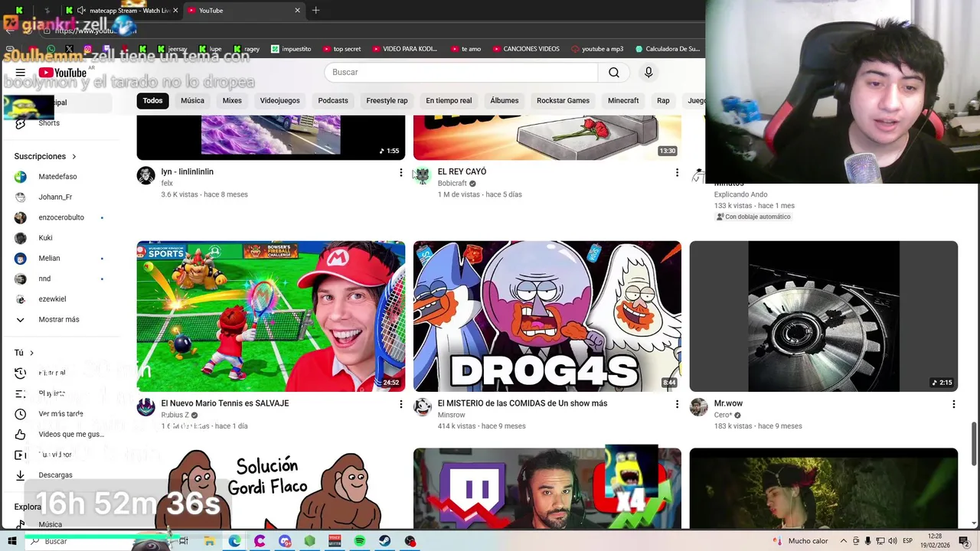Screen dimensions: 980x551
Task: Open the EL REY CAYÓ video title
Action: 462,172
